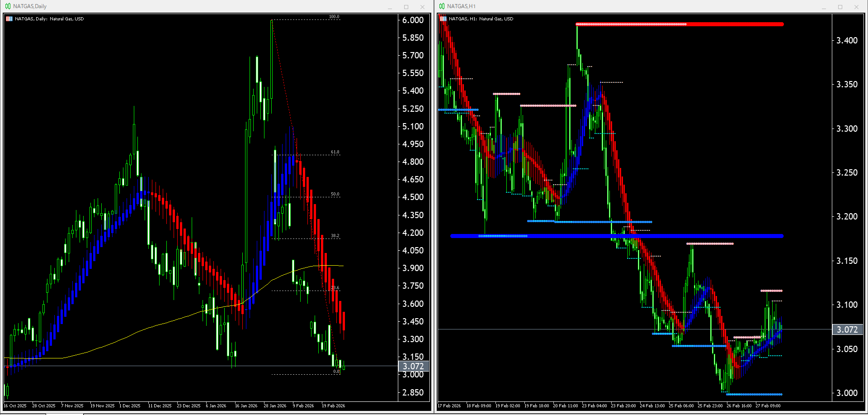This screenshot has width=868, height=415.
Task: Click the '1 Dec 2025' date on Daily axis
Action: [x=130, y=406]
